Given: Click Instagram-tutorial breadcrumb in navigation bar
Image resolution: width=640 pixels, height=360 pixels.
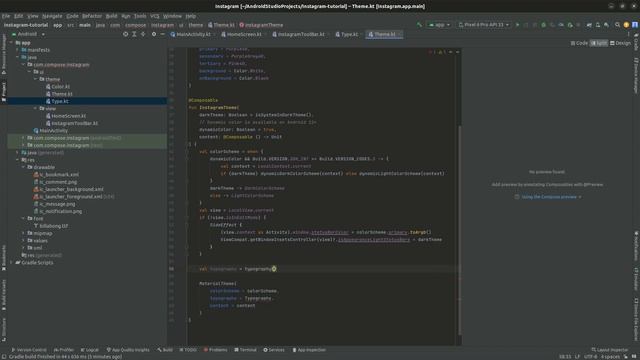Looking at the screenshot, I should pyautogui.click(x=26, y=25).
